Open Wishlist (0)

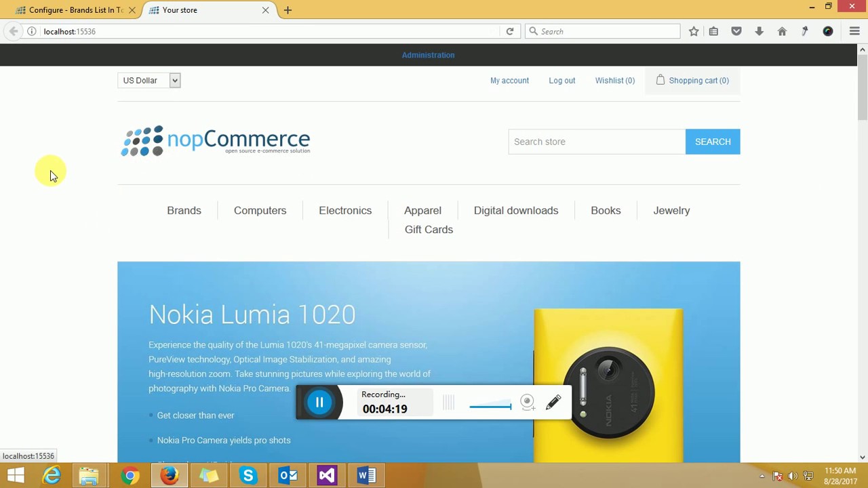[x=614, y=81]
